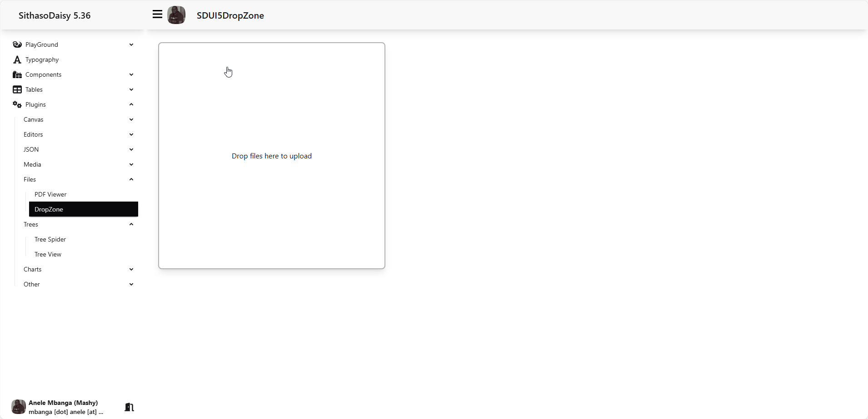Click the Trees submenu label
This screenshot has width=868, height=419.
(31, 224)
